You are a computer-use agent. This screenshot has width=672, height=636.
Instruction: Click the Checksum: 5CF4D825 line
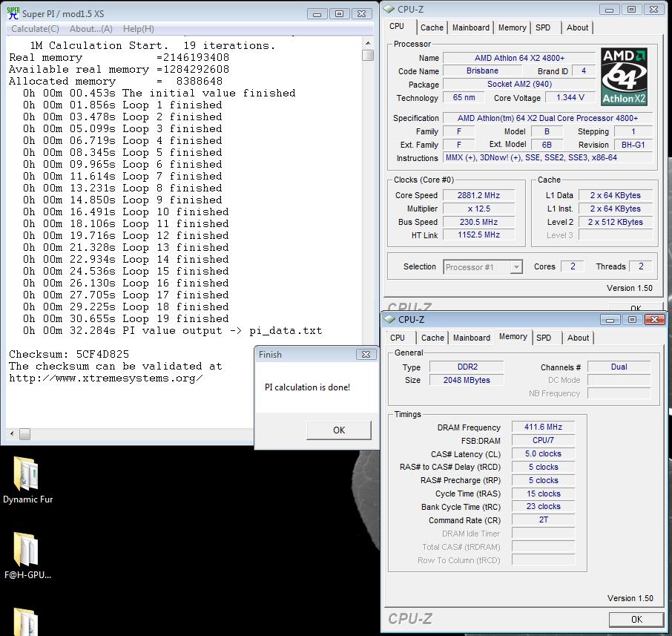69,354
